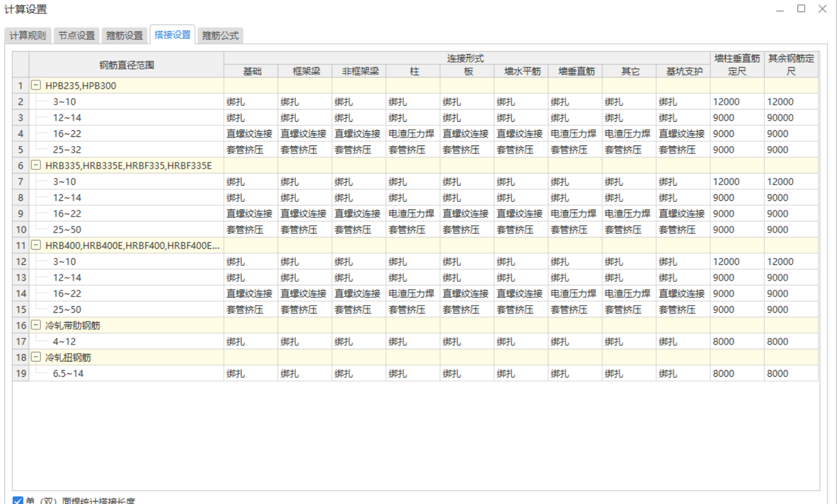The height and width of the screenshot is (504, 837).
Task: Minimize the 计算设置 window
Action: click(780, 10)
